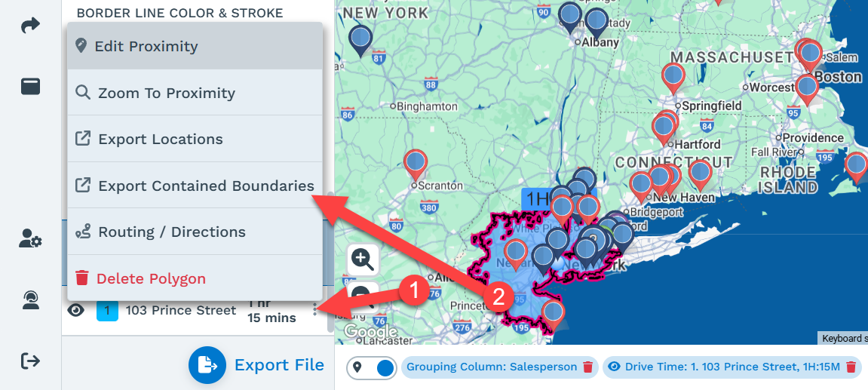
Task: Click the Drive Time: 1. 103 Prince Street chip text
Action: (x=733, y=367)
